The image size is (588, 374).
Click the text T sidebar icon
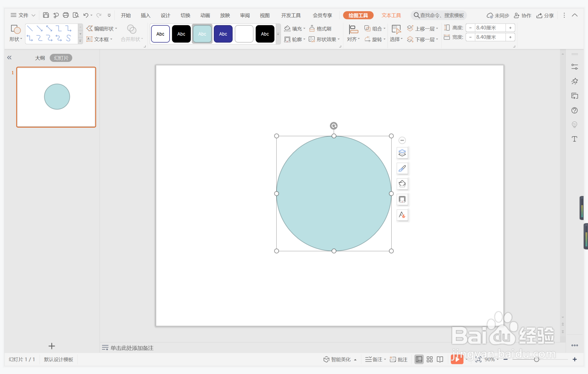(x=574, y=139)
